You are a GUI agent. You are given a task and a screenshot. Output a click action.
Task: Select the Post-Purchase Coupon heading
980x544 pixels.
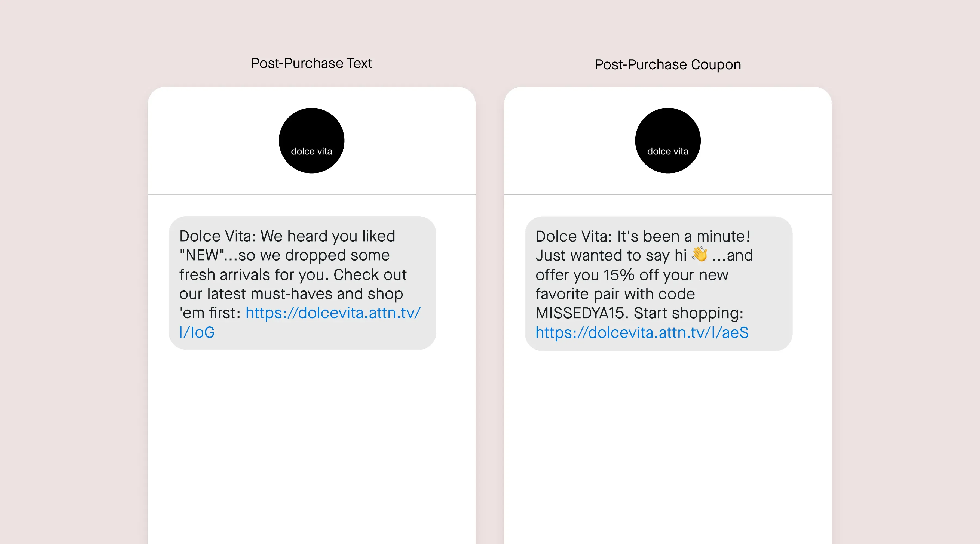pyautogui.click(x=668, y=65)
